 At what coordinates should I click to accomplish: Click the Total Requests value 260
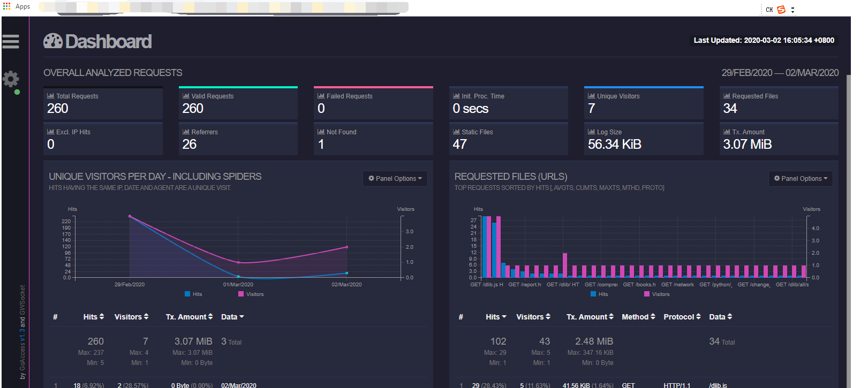click(57, 108)
